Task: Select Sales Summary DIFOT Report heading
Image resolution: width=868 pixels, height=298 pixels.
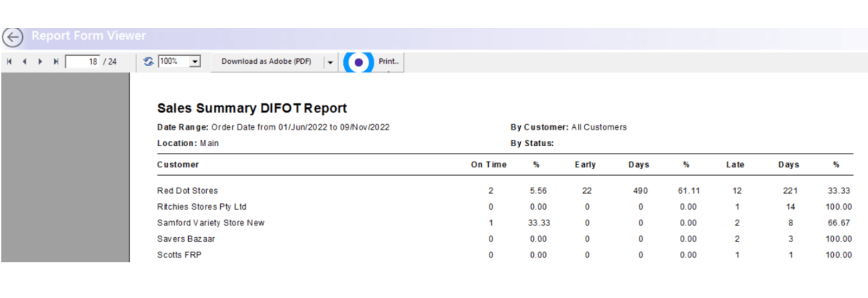Action: click(252, 108)
